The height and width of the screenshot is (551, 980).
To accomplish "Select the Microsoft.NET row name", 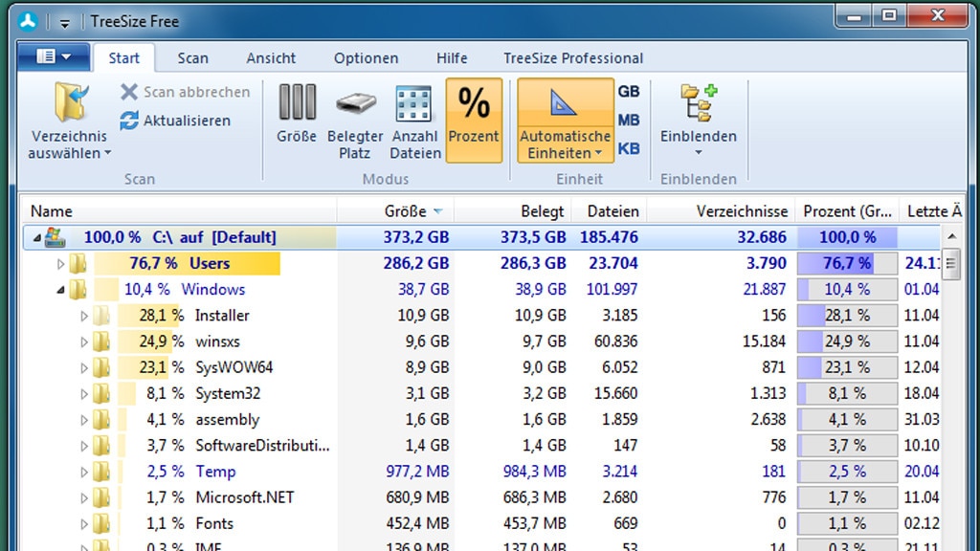I will tap(244, 497).
